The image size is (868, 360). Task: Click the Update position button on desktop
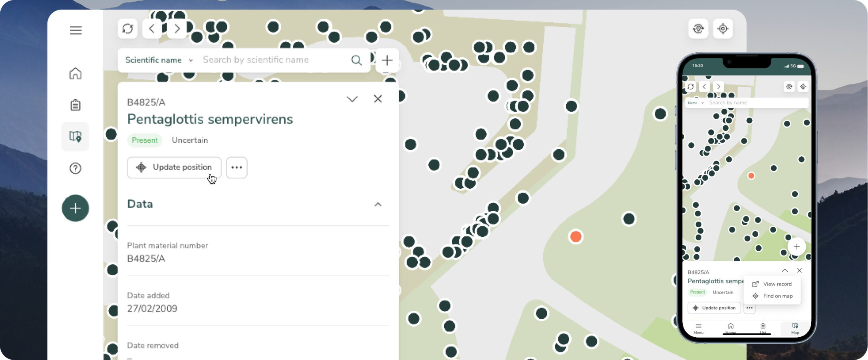pos(174,167)
